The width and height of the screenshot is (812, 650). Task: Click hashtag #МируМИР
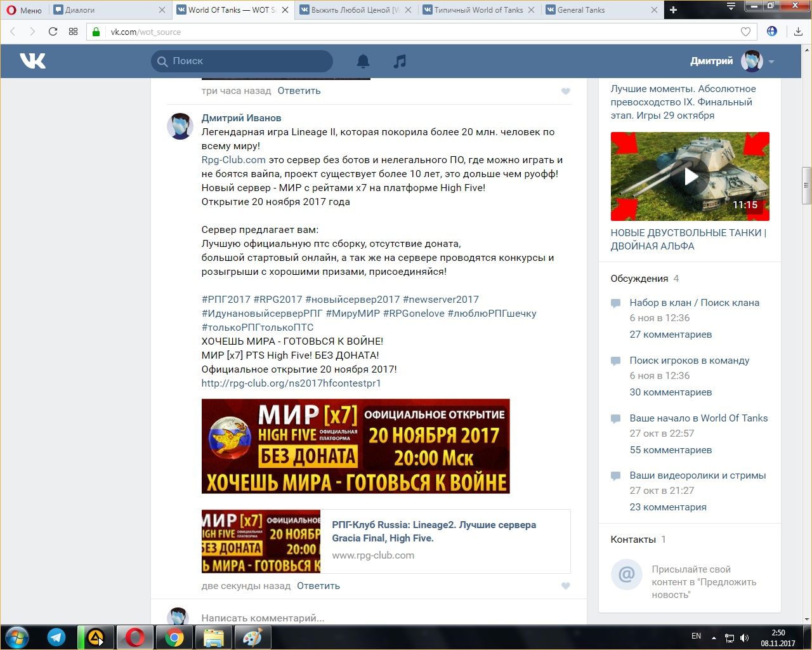coord(353,314)
